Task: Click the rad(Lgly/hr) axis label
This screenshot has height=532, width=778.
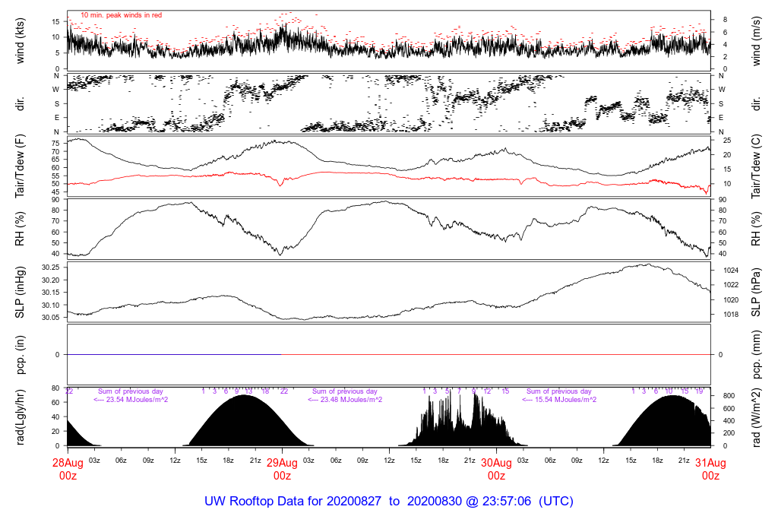Action: coord(21,416)
